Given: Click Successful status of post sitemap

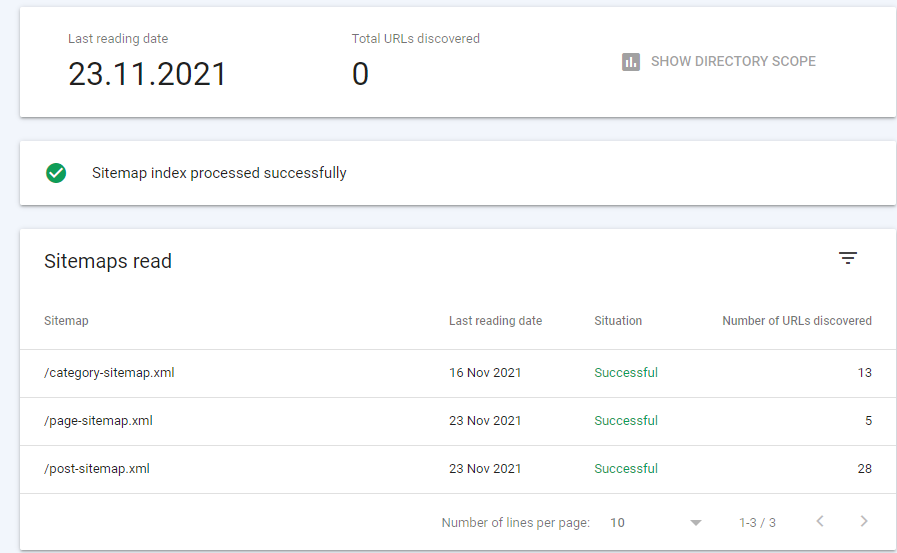Looking at the screenshot, I should point(626,469).
